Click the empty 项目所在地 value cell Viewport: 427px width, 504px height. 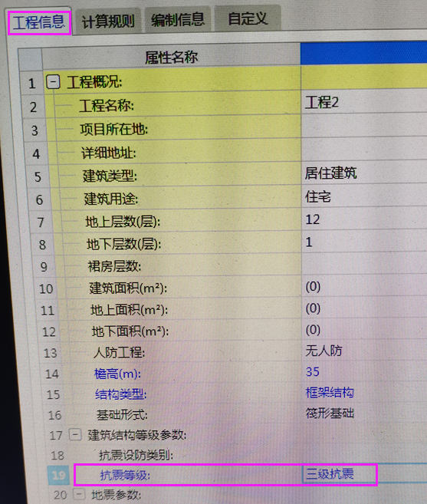coord(363,126)
